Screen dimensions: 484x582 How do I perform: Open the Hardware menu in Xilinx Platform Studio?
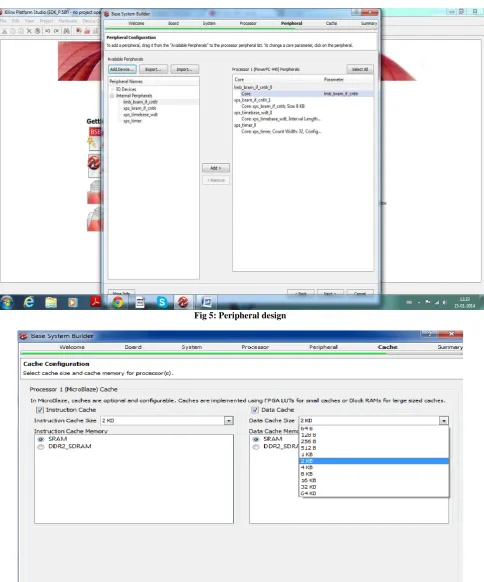click(68, 21)
